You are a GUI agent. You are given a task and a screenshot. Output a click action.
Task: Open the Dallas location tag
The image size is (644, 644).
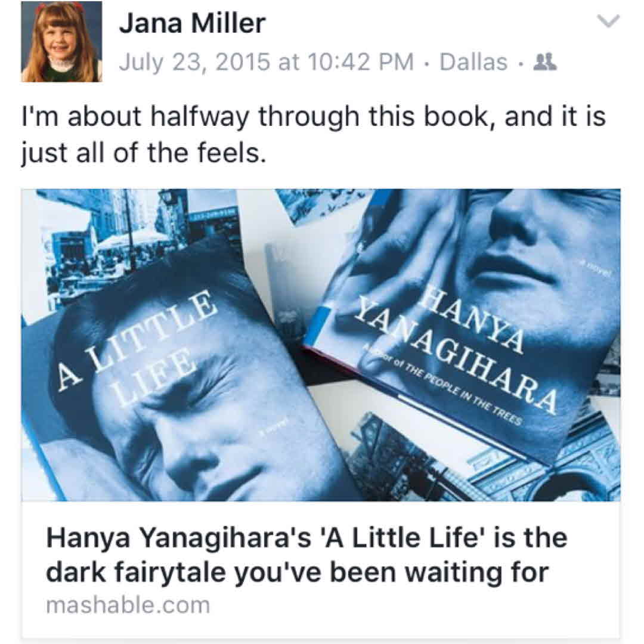point(473,63)
